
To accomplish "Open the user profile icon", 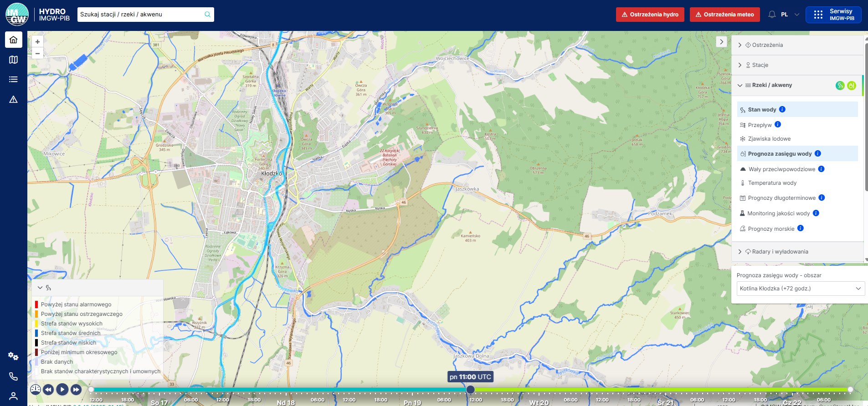I will coord(14,396).
